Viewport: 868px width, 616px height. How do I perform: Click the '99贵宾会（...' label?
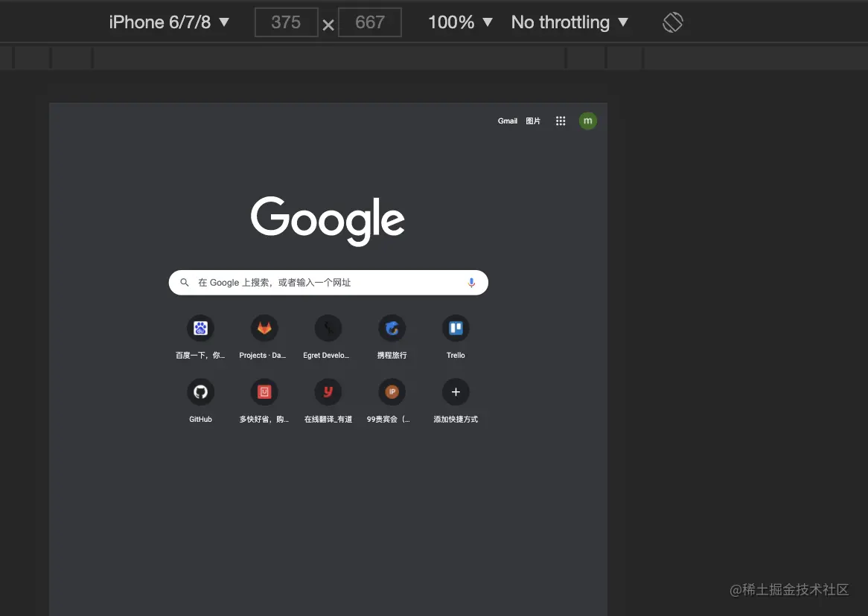point(389,419)
